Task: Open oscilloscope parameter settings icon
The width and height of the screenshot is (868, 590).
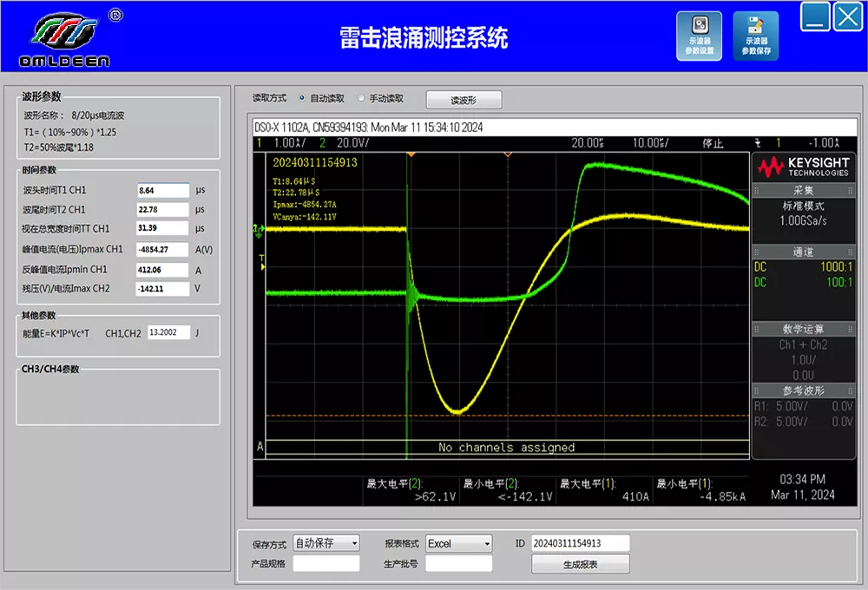Action: point(699,36)
